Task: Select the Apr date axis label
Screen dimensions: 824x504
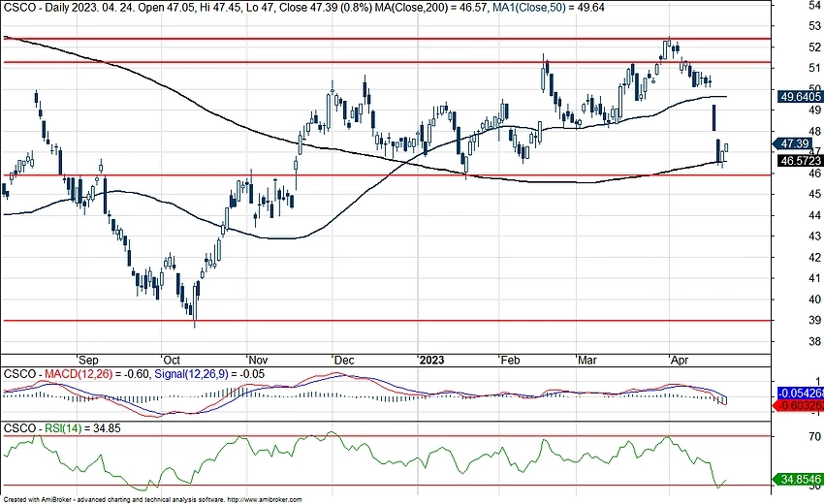Action: click(x=680, y=360)
